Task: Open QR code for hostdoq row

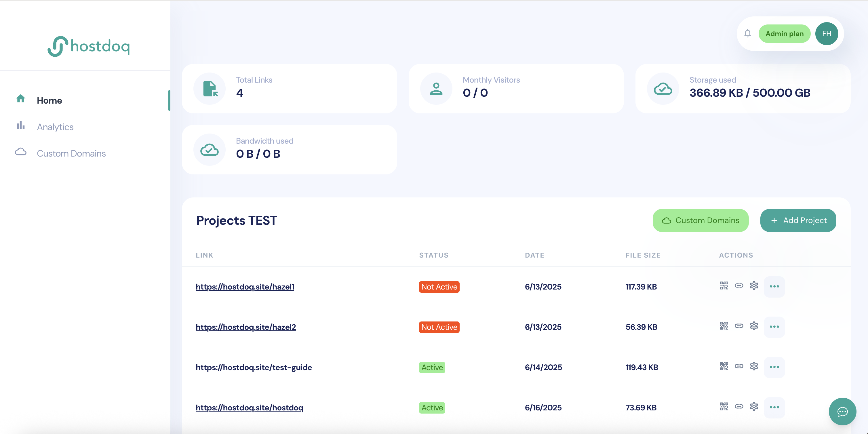Action: click(x=724, y=406)
